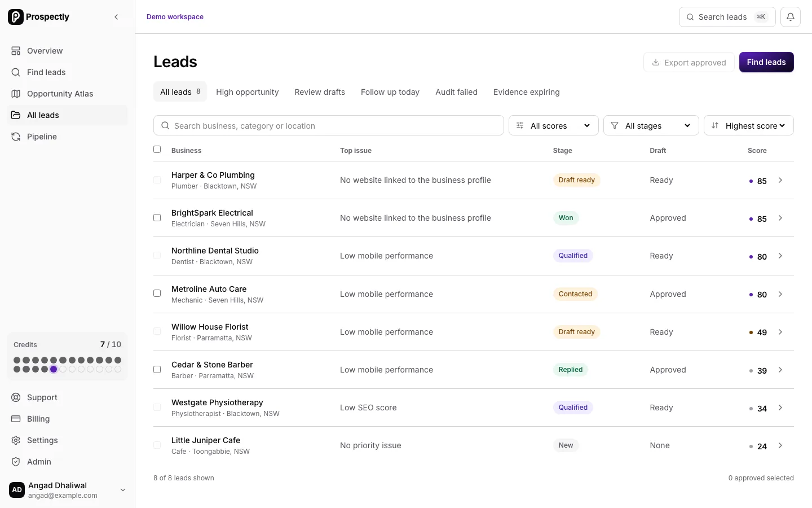This screenshot has height=508, width=812.
Task: Click the Won stage badge
Action: [566, 218]
